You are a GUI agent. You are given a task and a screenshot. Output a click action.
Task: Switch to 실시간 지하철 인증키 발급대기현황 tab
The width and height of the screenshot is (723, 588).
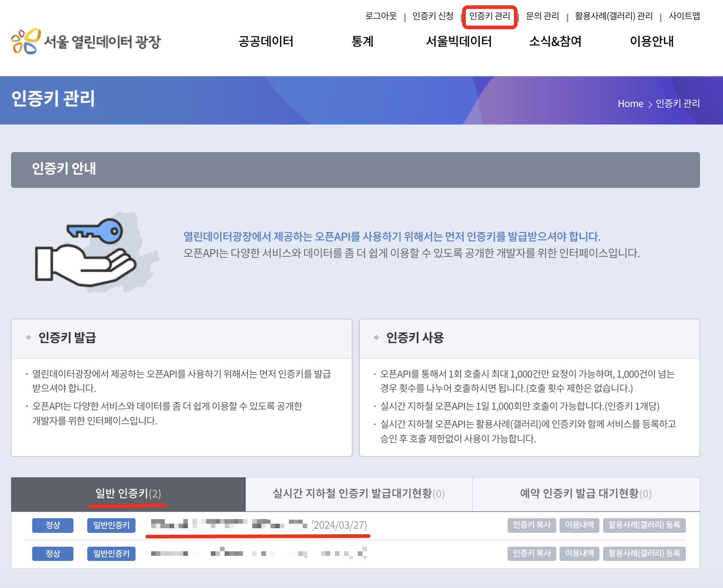(x=359, y=494)
